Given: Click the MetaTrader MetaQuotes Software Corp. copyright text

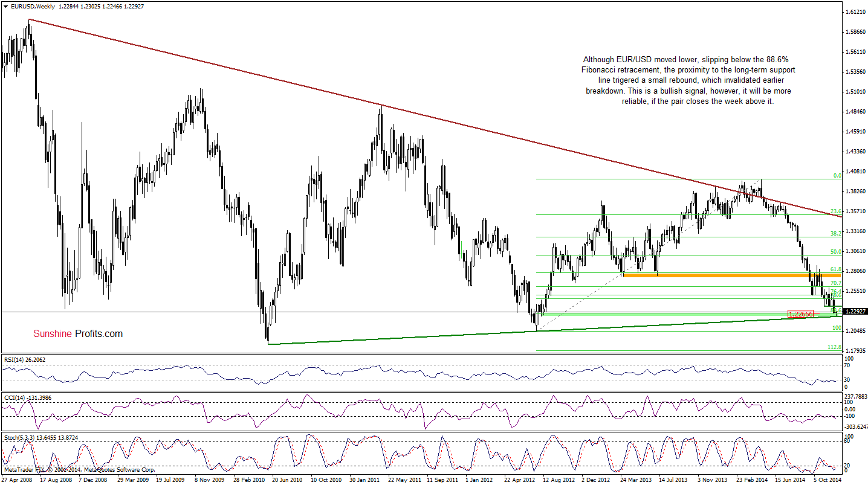Looking at the screenshot, I should click(79, 469).
